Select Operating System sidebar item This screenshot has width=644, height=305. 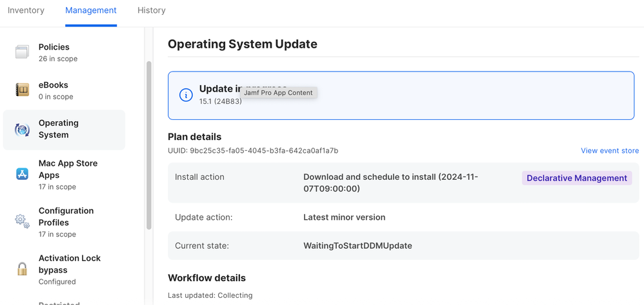pyautogui.click(x=64, y=130)
